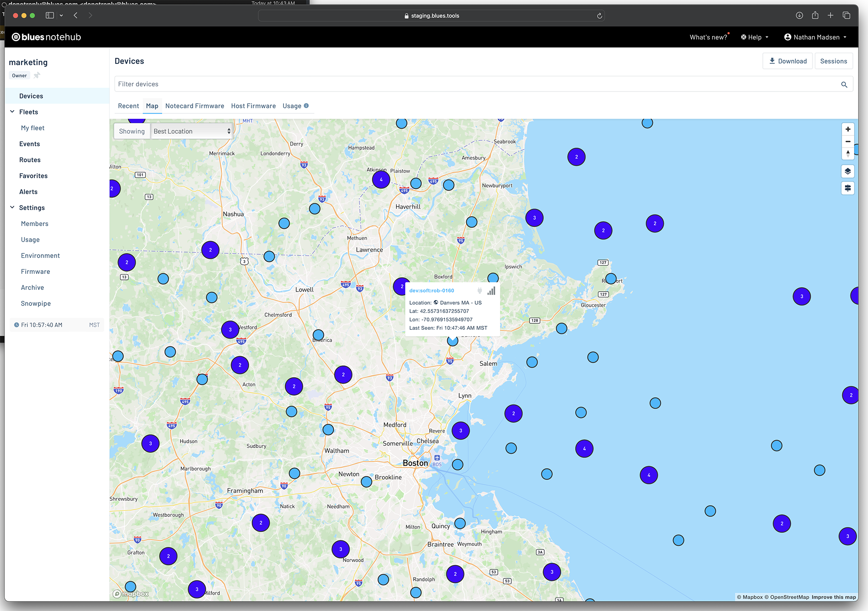Reset map bearing with compass button
868x611 pixels.
coord(848,154)
